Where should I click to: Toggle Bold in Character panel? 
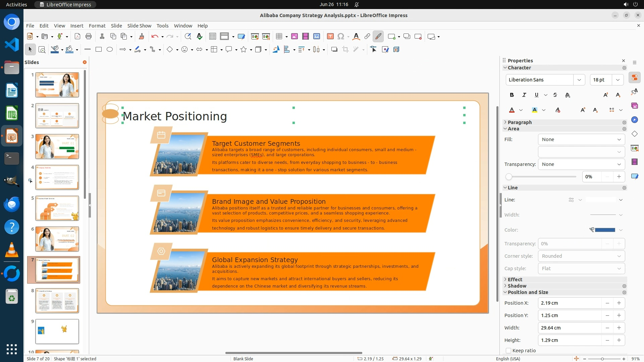pos(512,95)
